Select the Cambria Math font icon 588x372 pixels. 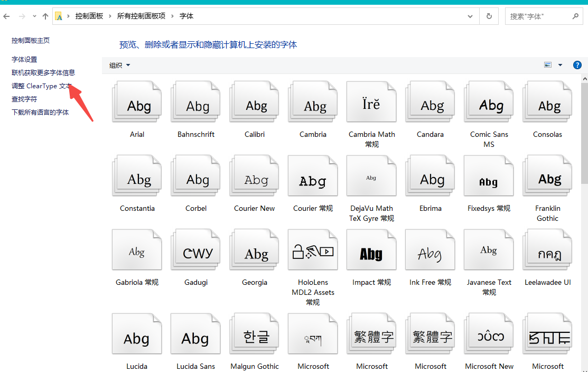click(x=371, y=102)
